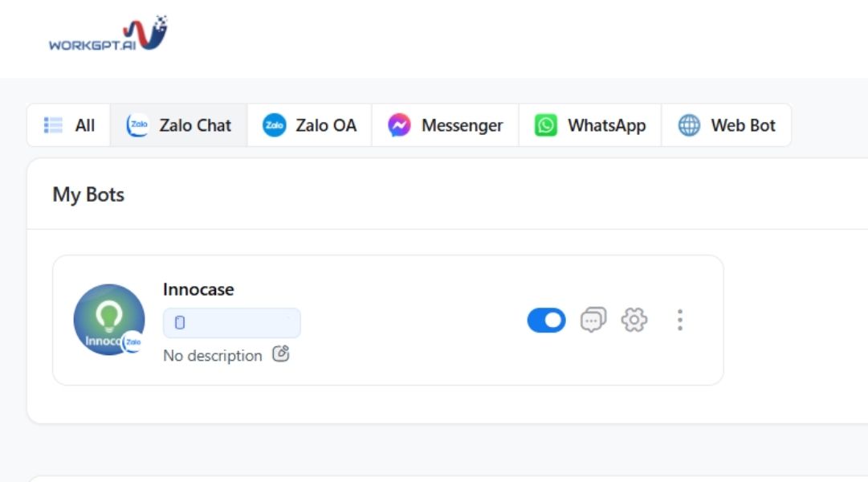Viewport: 868px width, 482px height.
Task: Open Innocase bot settings gear
Action: [634, 320]
